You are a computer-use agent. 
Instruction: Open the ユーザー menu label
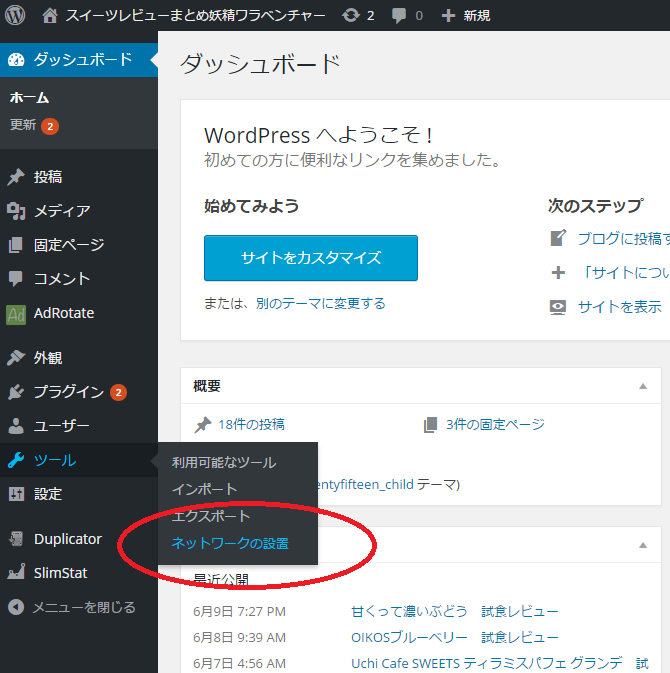(x=62, y=426)
